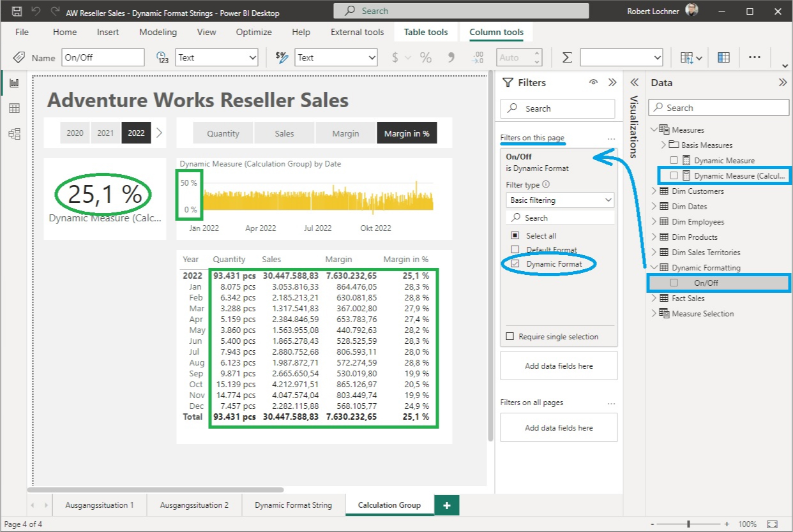793x532 pixels.
Task: Click the Search box in Filters pane
Action: point(557,108)
